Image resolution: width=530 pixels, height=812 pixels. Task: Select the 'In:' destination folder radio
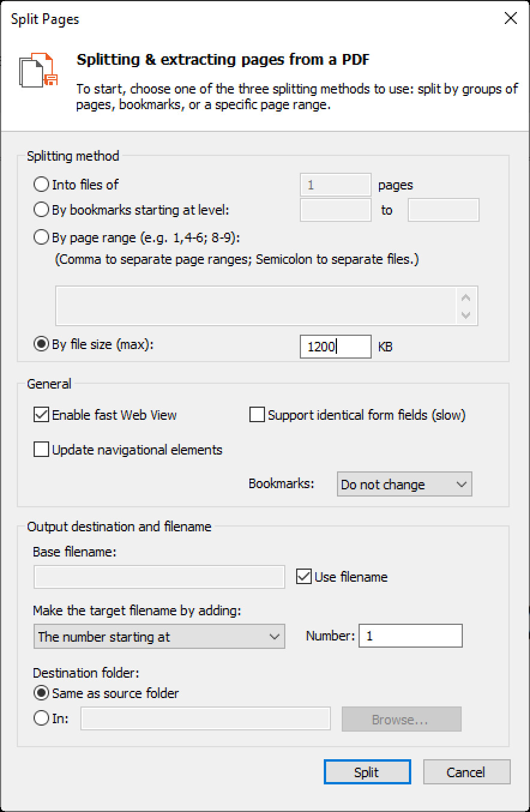point(41,718)
